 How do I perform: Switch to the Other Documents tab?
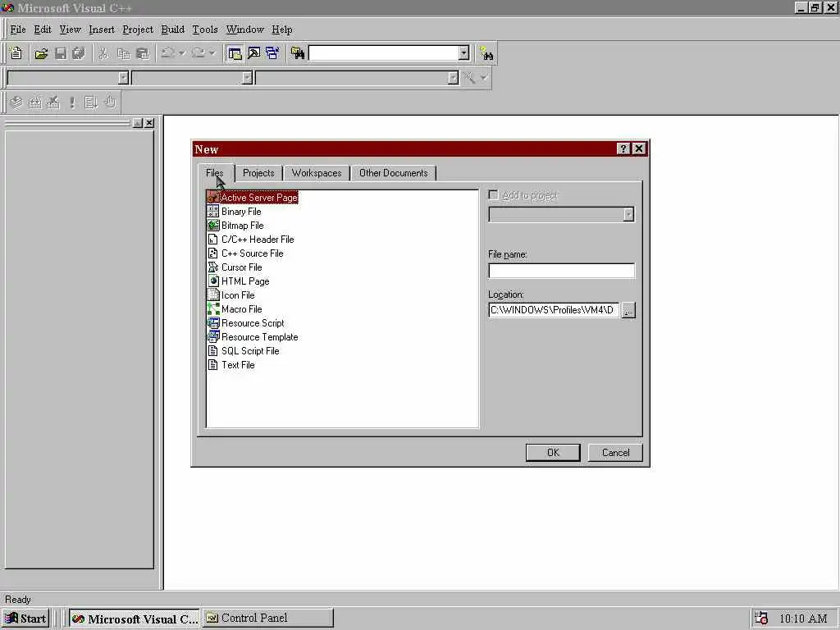393,173
